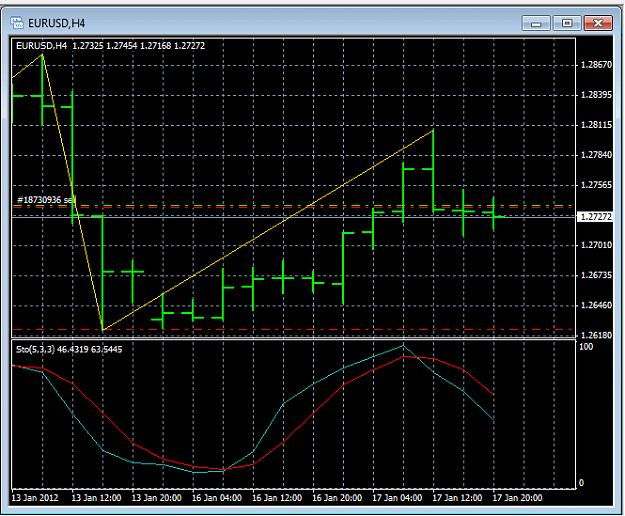The width and height of the screenshot is (625, 516).
Task: Click the price scale value 1.26735
Action: click(x=596, y=275)
